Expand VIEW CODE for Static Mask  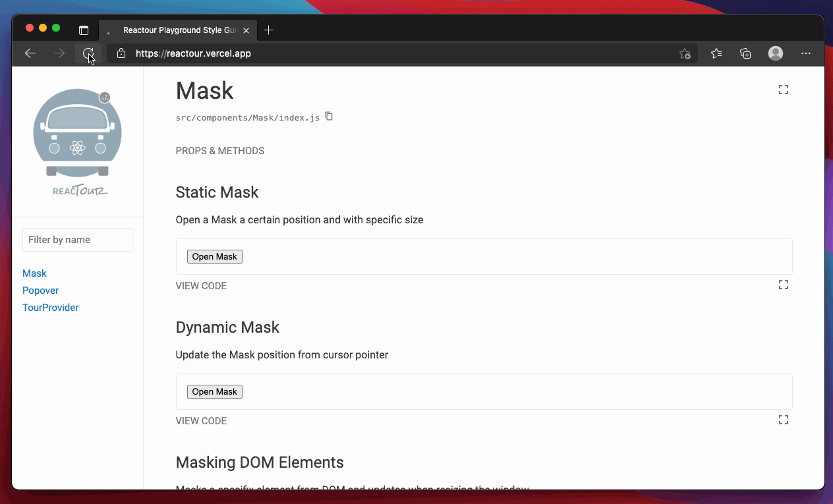click(x=201, y=286)
